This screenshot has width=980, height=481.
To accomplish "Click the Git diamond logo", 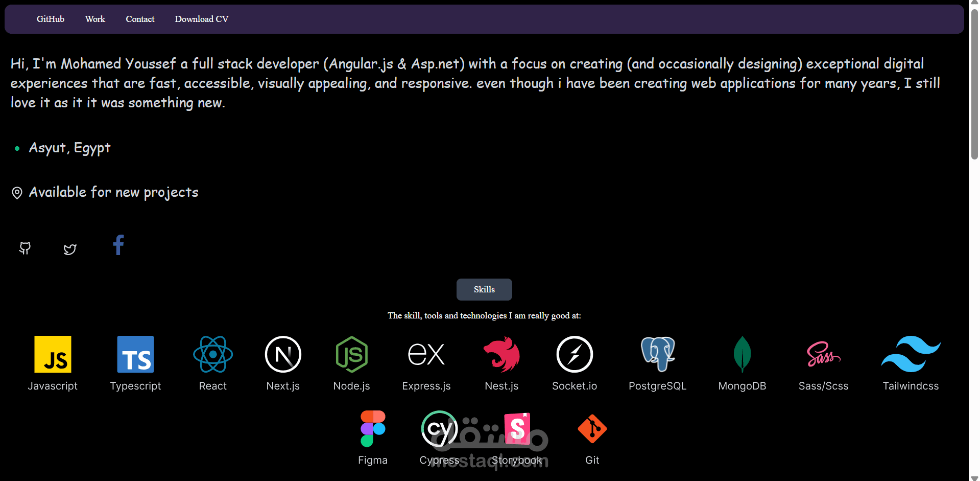I will [x=592, y=428].
